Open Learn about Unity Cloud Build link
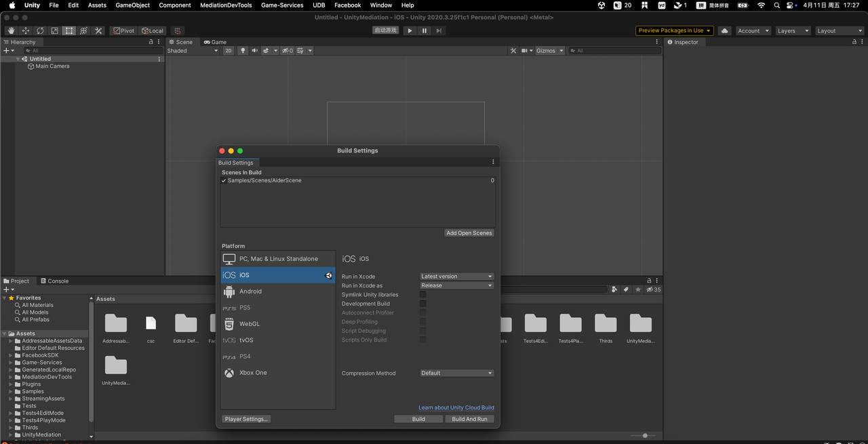This screenshot has height=444, width=868. 456,407
